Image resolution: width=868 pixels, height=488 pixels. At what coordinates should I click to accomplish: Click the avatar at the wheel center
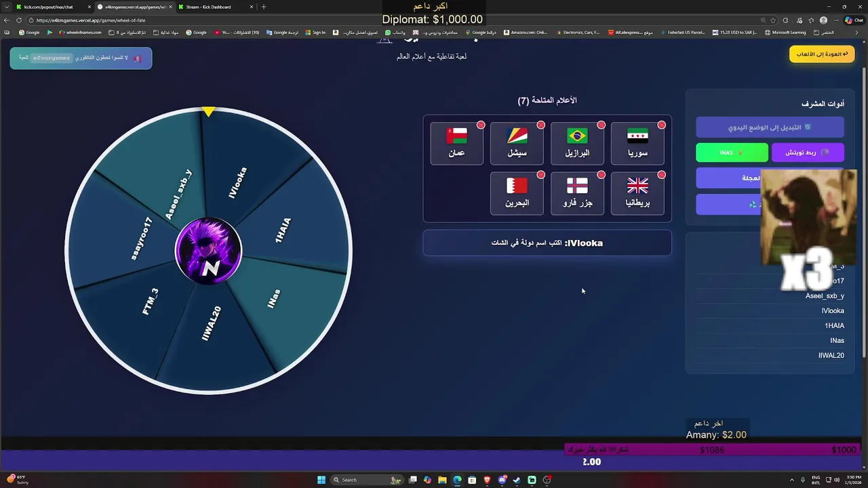208,250
